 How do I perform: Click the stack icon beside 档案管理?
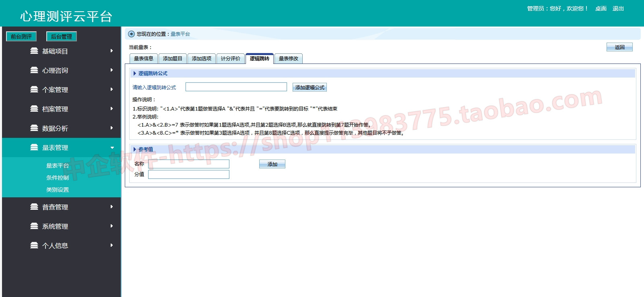(34, 109)
